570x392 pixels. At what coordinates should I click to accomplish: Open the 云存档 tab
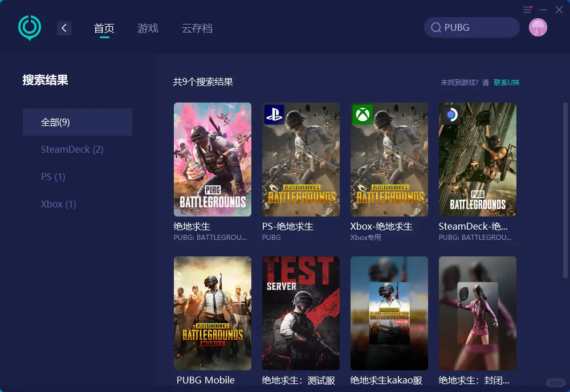[197, 28]
